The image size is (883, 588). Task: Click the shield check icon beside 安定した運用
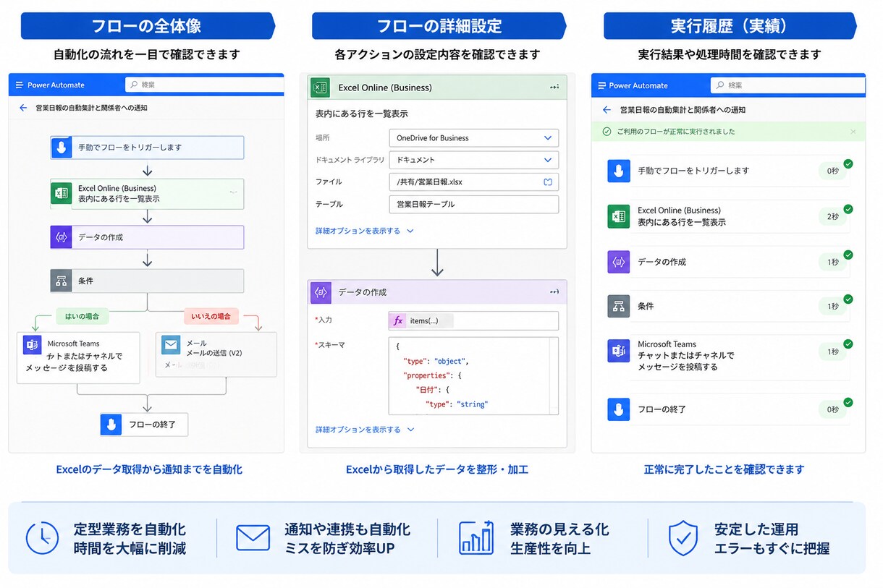click(683, 538)
